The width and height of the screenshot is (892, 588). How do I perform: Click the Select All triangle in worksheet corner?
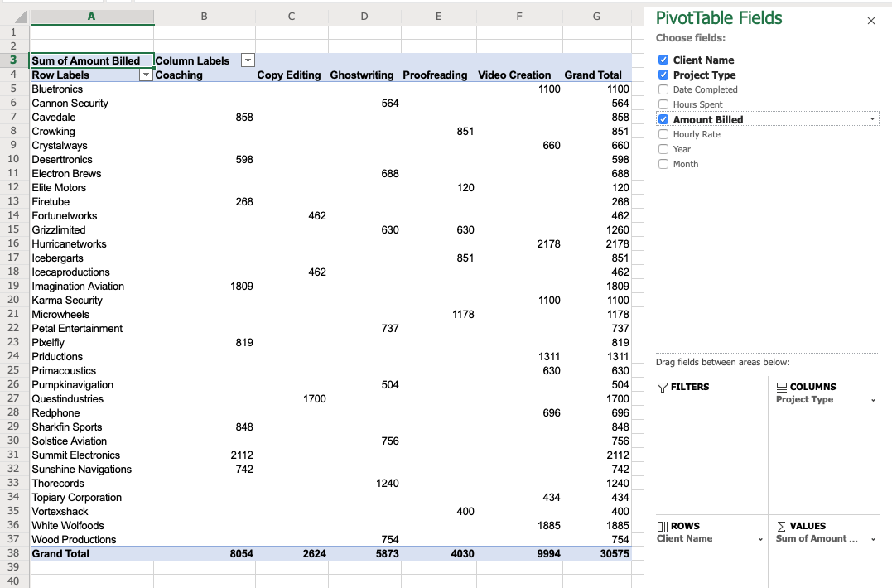[x=22, y=16]
